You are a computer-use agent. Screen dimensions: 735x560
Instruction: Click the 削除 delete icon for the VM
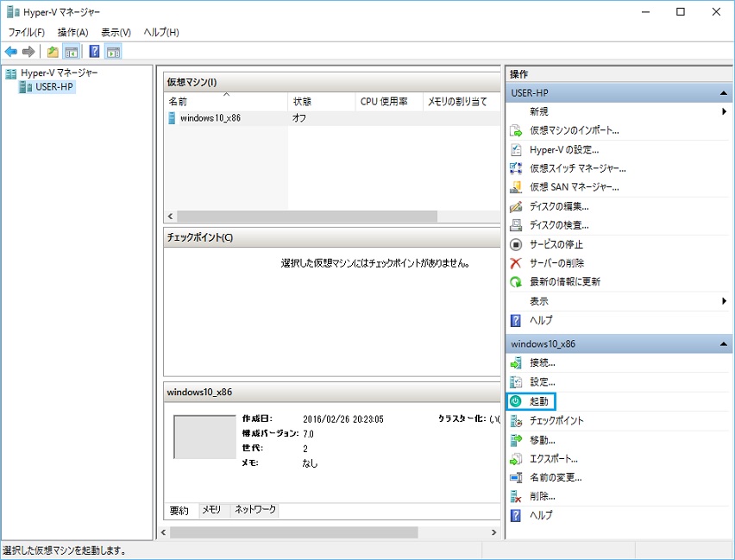point(516,496)
